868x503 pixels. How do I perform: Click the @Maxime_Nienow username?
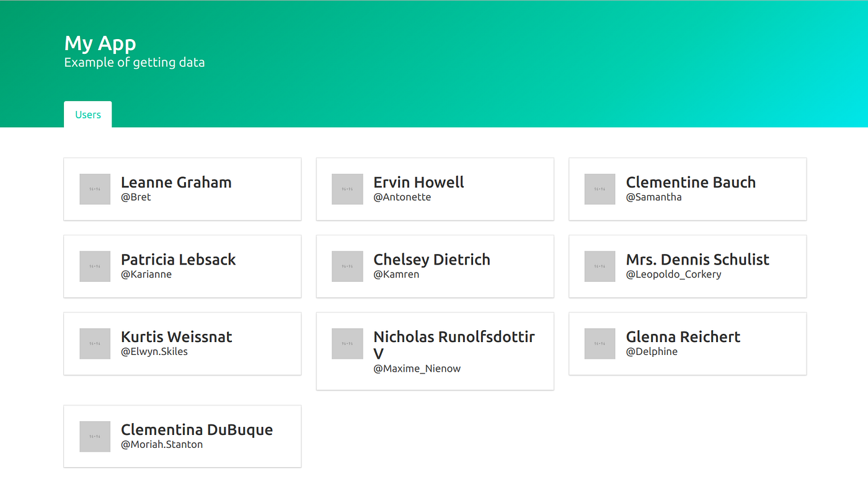pos(417,369)
